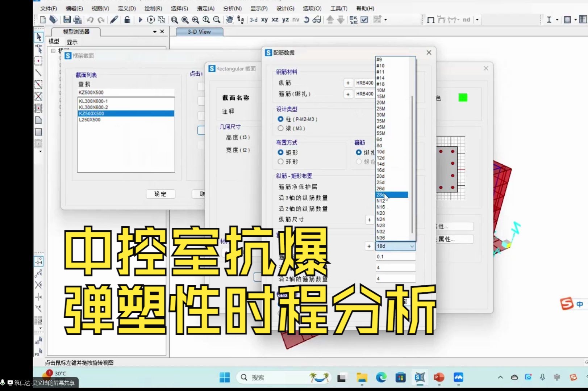588x391 pixels.
Task: Click the + button beside 纵筋 material
Action: click(x=348, y=83)
